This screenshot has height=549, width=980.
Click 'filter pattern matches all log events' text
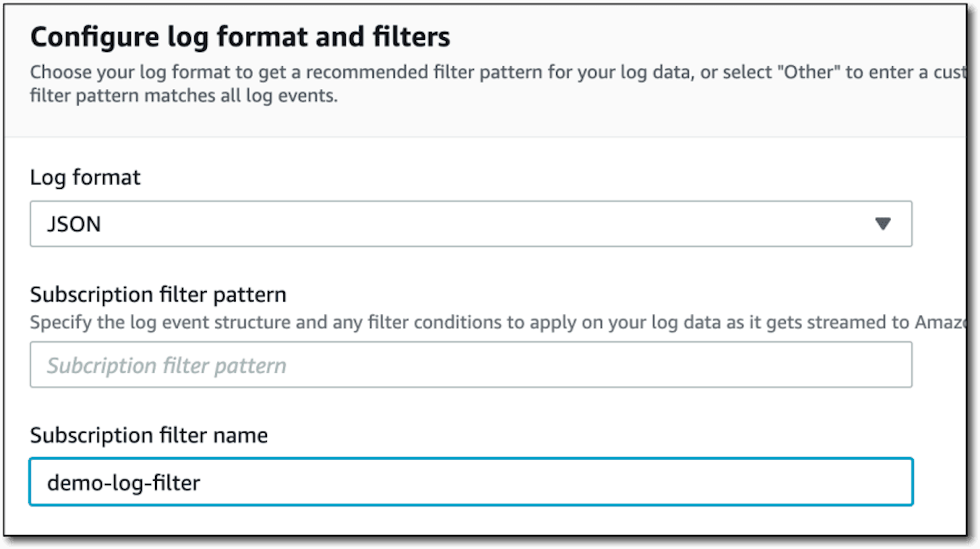(x=184, y=96)
